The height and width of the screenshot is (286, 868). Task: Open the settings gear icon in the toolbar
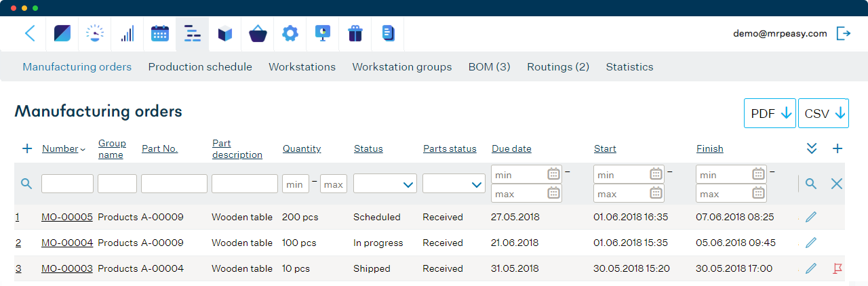(290, 34)
